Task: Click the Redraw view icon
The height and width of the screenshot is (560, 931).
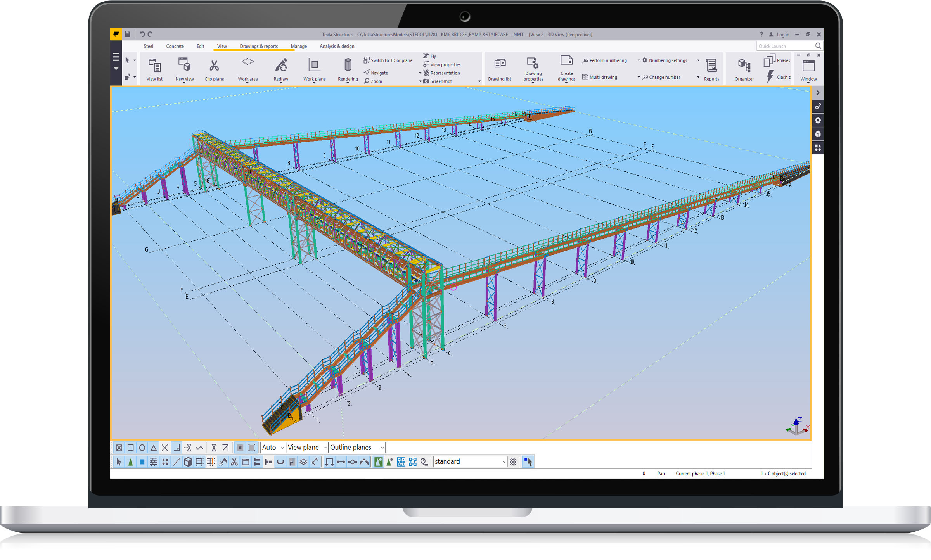Action: (x=281, y=66)
